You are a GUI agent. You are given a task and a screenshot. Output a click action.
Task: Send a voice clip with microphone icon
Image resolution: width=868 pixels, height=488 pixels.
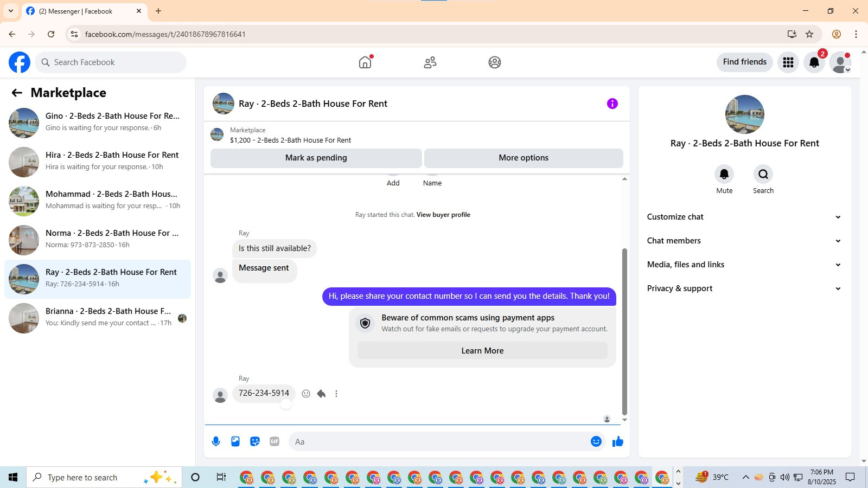tap(216, 441)
